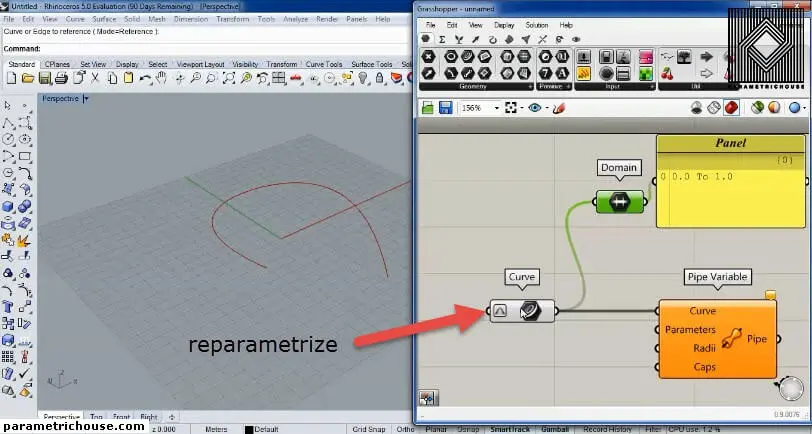Switch to the Curve Tools toolbar tab
812x434 pixels.
click(x=322, y=64)
